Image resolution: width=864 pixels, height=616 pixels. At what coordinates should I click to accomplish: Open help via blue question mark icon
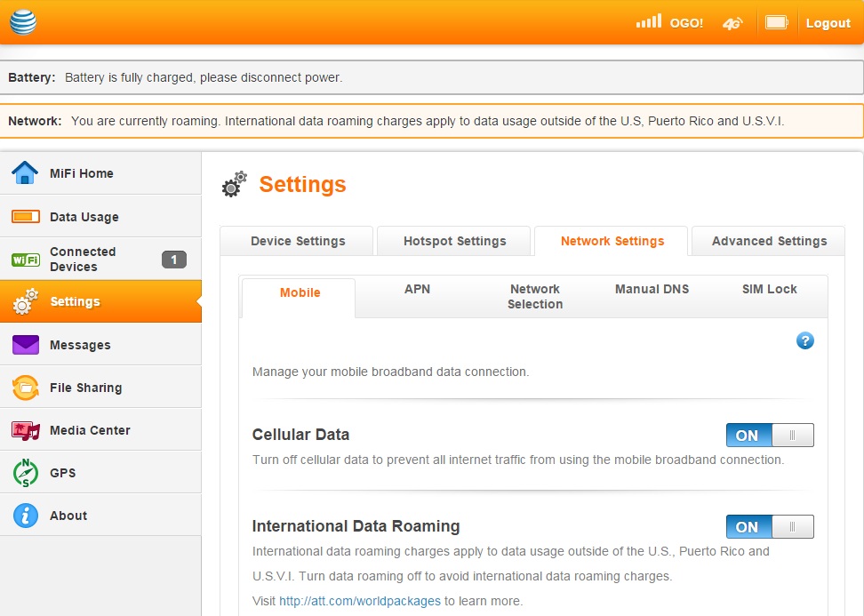[805, 340]
